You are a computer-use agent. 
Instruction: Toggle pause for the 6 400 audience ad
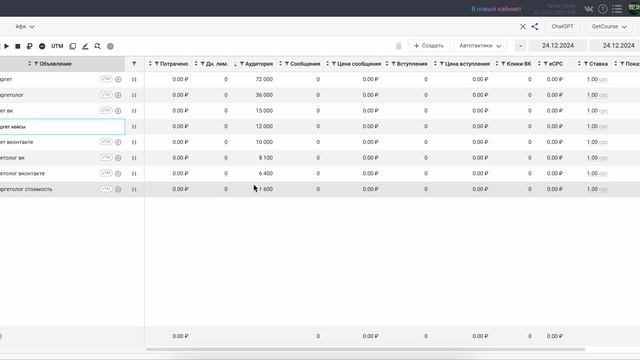[134, 174]
